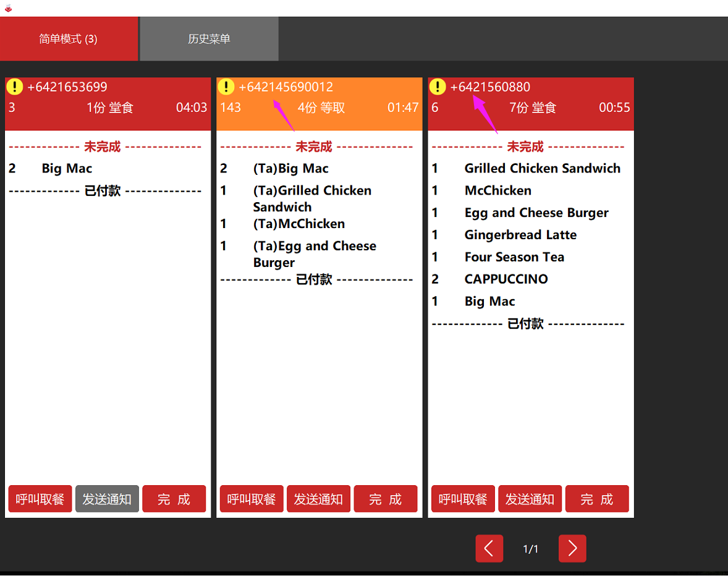Click order number 143
The image size is (728, 576).
pyautogui.click(x=231, y=108)
